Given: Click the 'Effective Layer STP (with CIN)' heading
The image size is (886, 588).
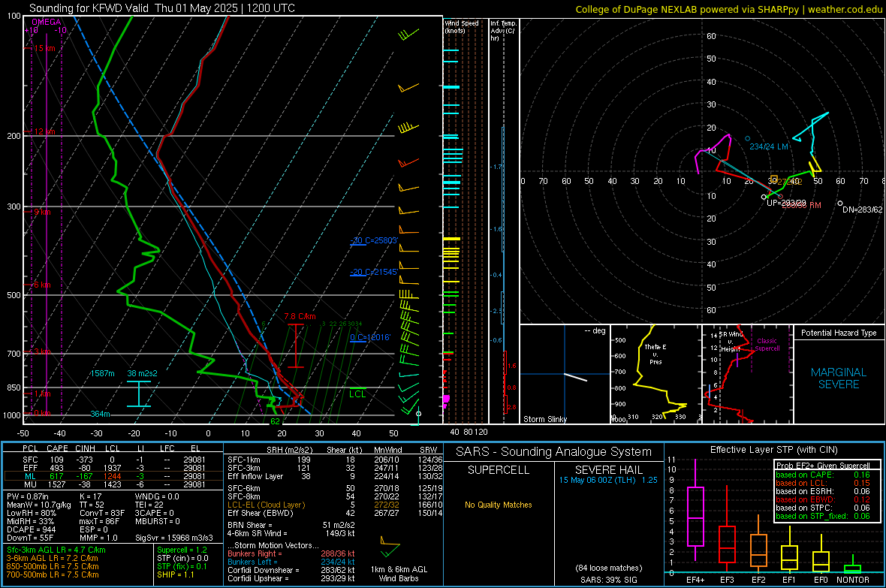Looking at the screenshot, I should (773, 450).
